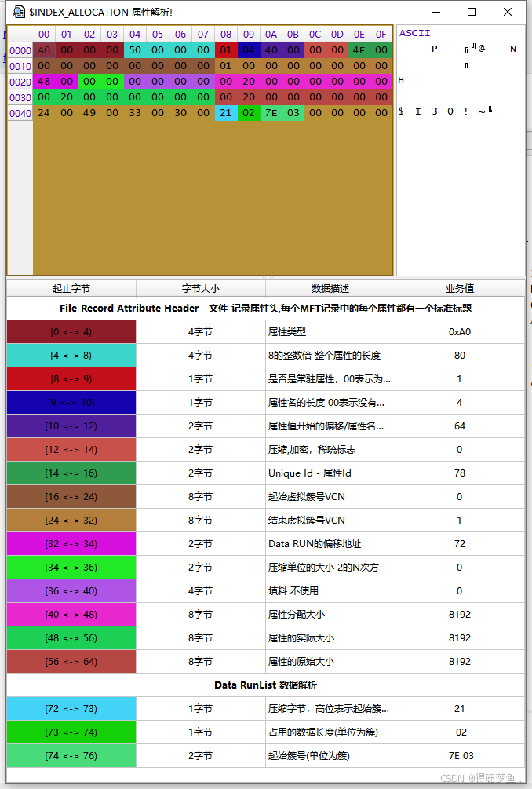Click the row offset label 0020
Viewport: 532px width, 789px height.
(x=20, y=82)
